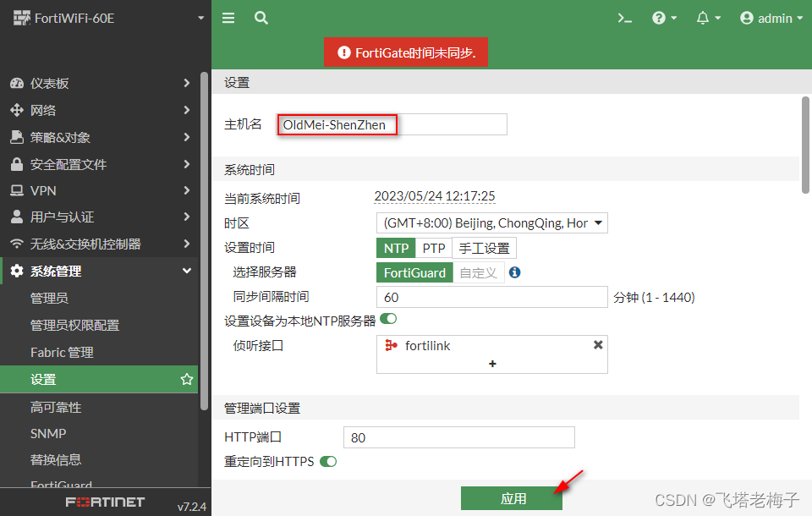Remove the fortilink interface with X

(x=598, y=344)
